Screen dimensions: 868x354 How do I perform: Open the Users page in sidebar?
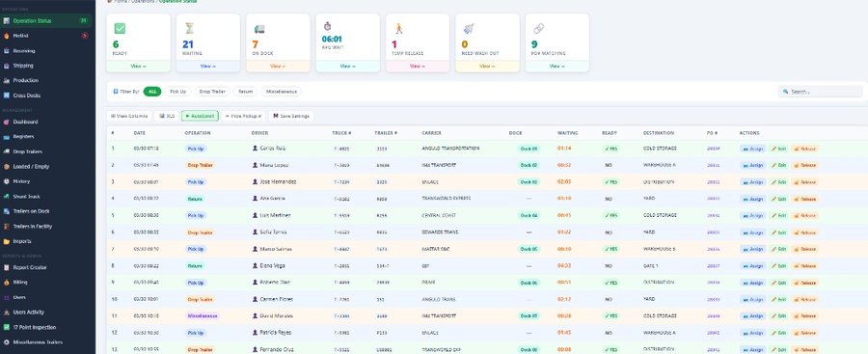(46, 297)
